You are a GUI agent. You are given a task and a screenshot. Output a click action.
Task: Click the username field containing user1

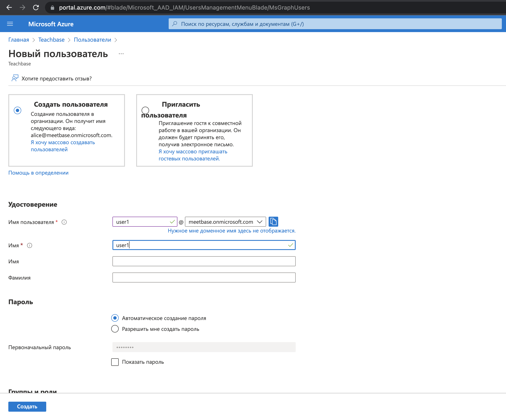[145, 222]
